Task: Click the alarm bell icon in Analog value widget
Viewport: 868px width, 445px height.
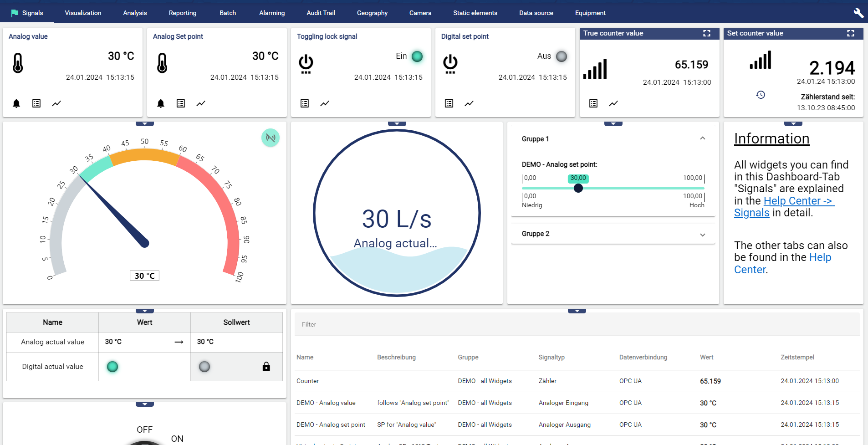Action: click(x=16, y=103)
